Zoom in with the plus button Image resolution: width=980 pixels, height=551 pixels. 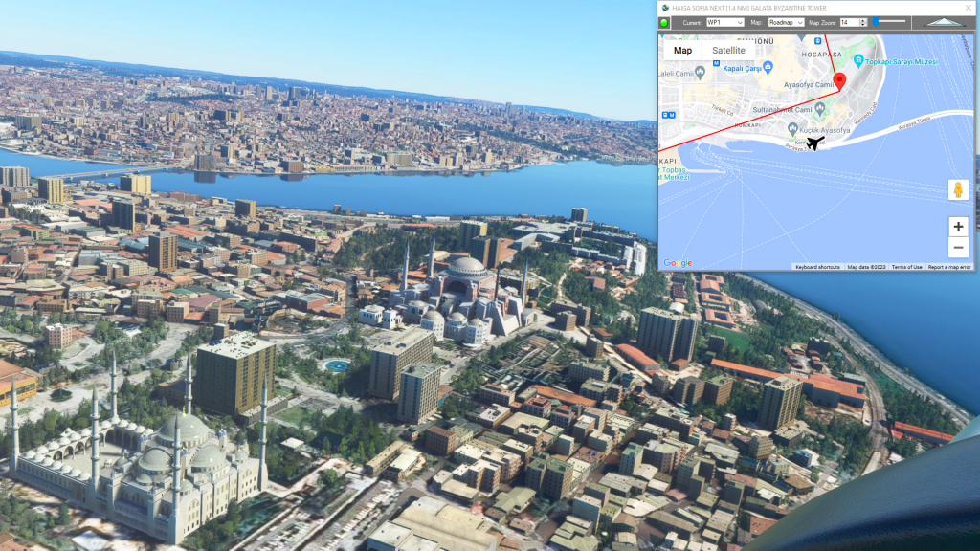point(958,226)
